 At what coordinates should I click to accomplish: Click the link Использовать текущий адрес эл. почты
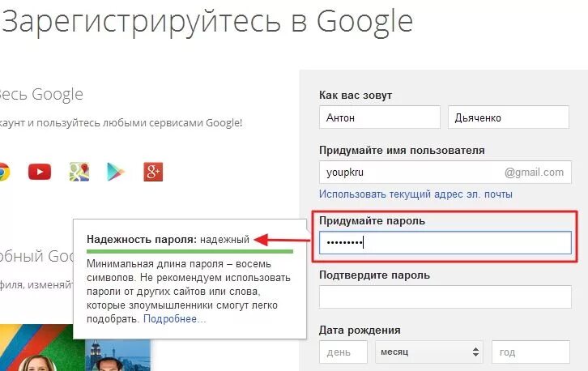415,194
